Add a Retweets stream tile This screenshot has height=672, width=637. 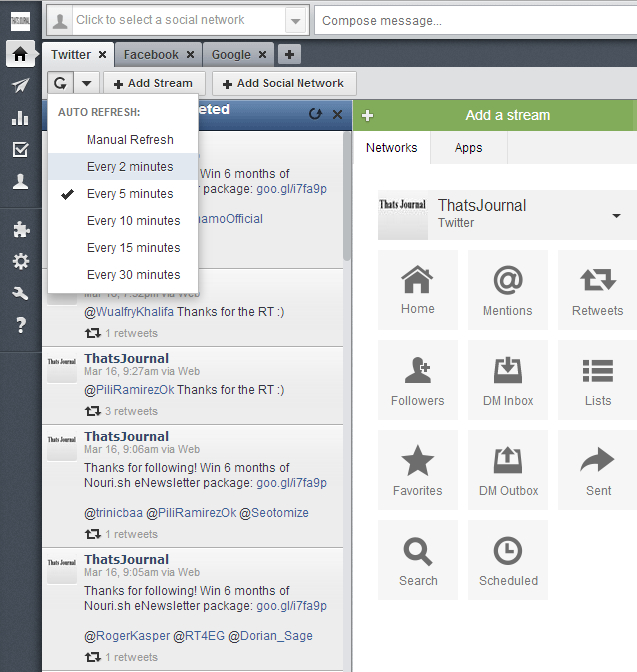click(597, 290)
